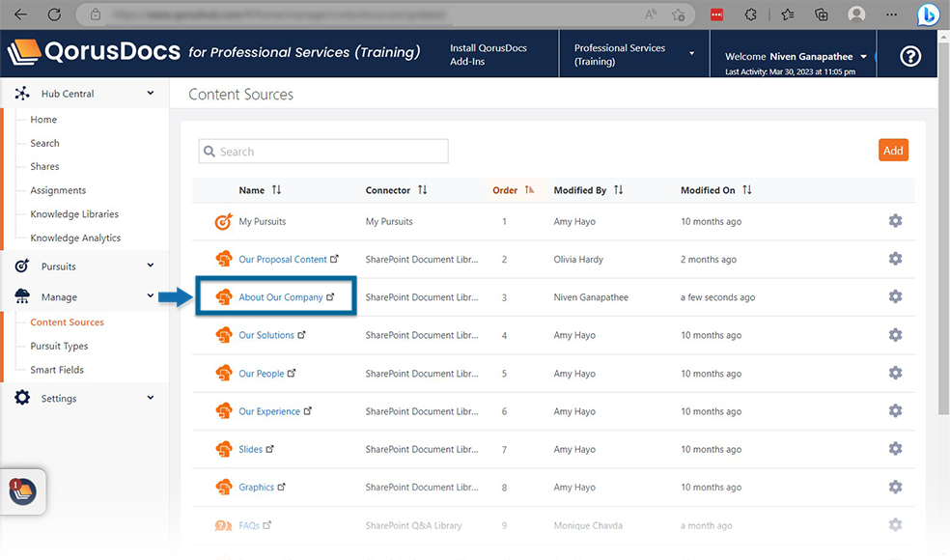The height and width of the screenshot is (560, 950).
Task: Click the external link icon beside Our Solutions
Action: (302, 334)
